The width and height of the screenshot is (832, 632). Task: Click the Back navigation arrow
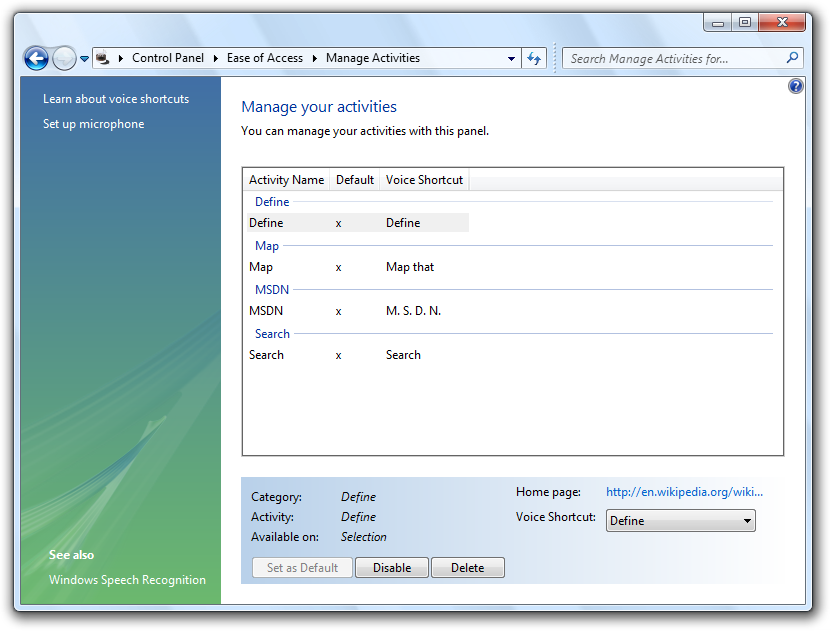click(x=36, y=58)
